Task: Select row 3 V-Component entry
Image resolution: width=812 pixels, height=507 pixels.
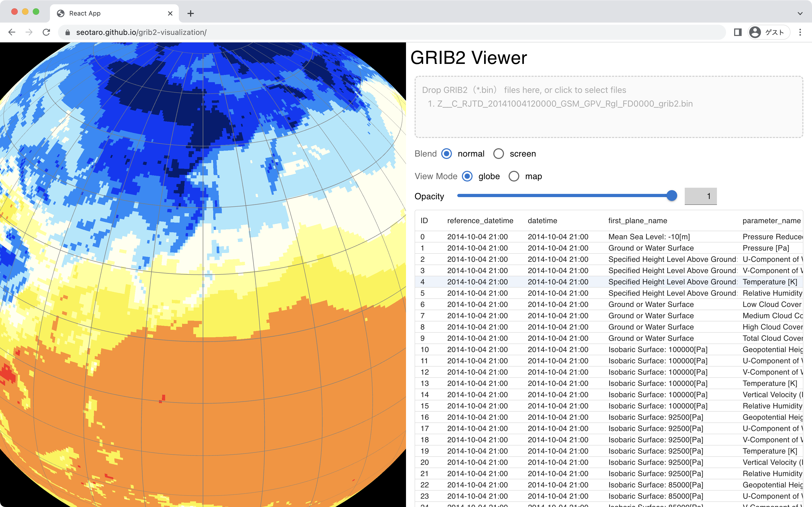Action: [x=608, y=270]
